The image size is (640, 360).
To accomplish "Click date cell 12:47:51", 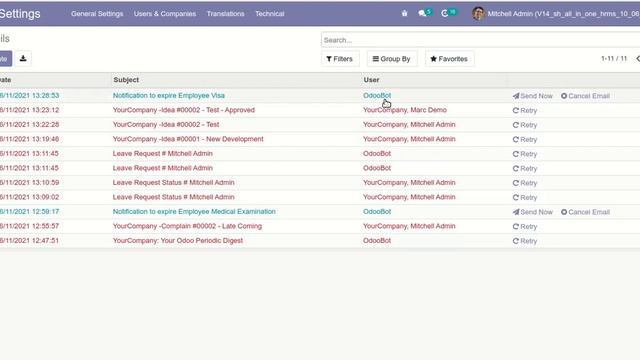I will [x=29, y=240].
